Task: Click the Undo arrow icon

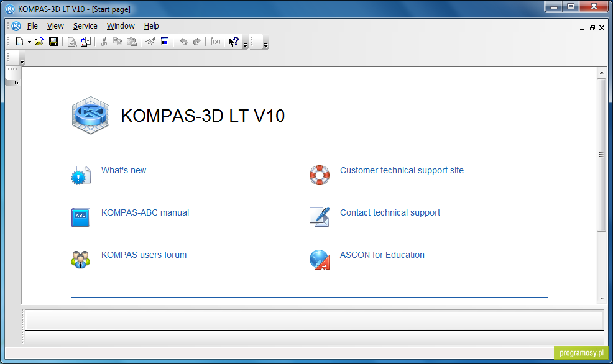Action: pos(183,42)
